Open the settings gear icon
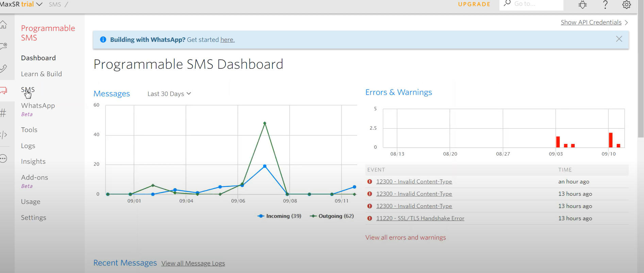This screenshot has width=644, height=273. coord(626,4)
